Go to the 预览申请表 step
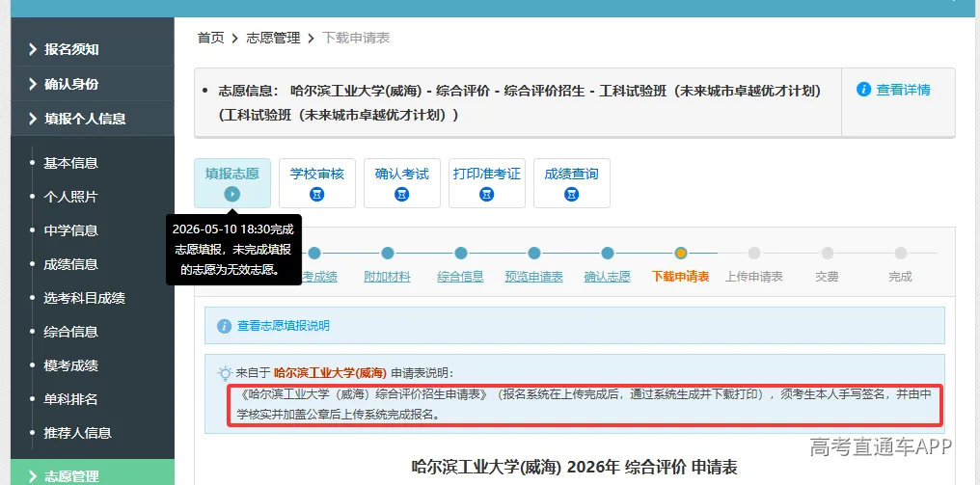The height and width of the screenshot is (485, 980). coord(533,277)
